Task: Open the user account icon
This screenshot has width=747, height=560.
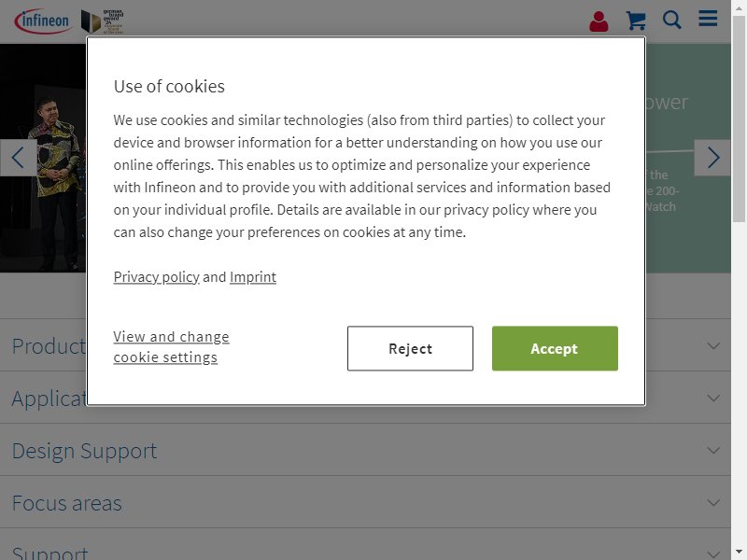Action: tap(599, 21)
